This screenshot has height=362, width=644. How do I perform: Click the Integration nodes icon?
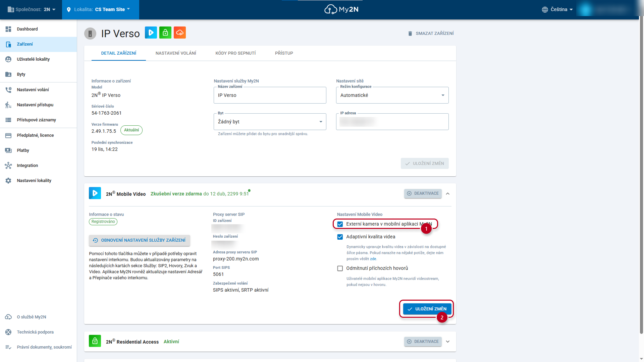click(x=8, y=166)
